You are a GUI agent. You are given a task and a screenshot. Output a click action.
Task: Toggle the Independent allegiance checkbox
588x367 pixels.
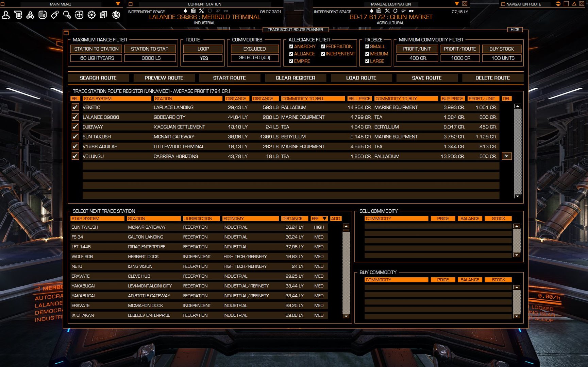click(x=323, y=54)
